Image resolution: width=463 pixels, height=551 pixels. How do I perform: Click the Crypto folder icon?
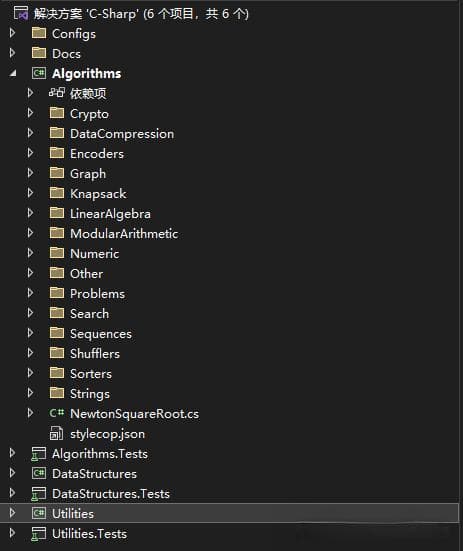(57, 113)
